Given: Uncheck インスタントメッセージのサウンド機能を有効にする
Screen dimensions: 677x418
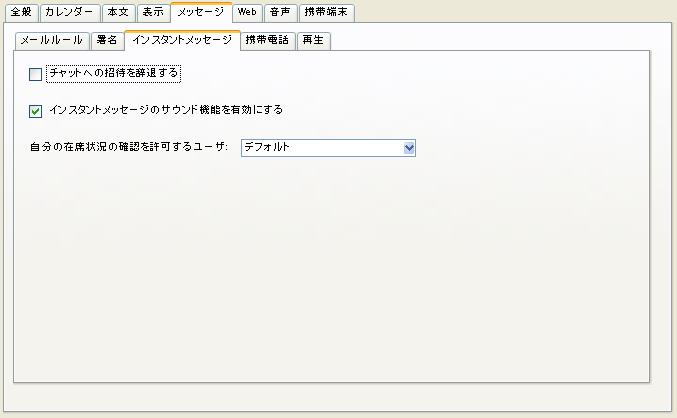Looking at the screenshot, I should tap(35, 111).
